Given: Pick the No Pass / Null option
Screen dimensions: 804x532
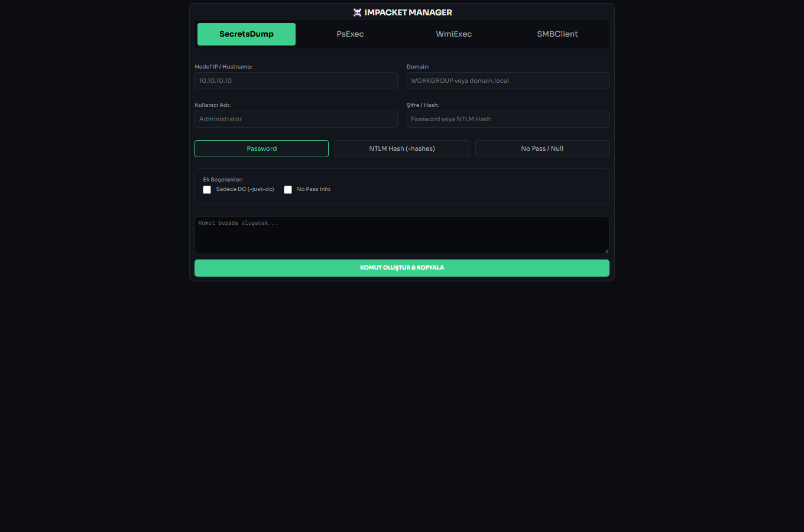Looking at the screenshot, I should coord(542,149).
